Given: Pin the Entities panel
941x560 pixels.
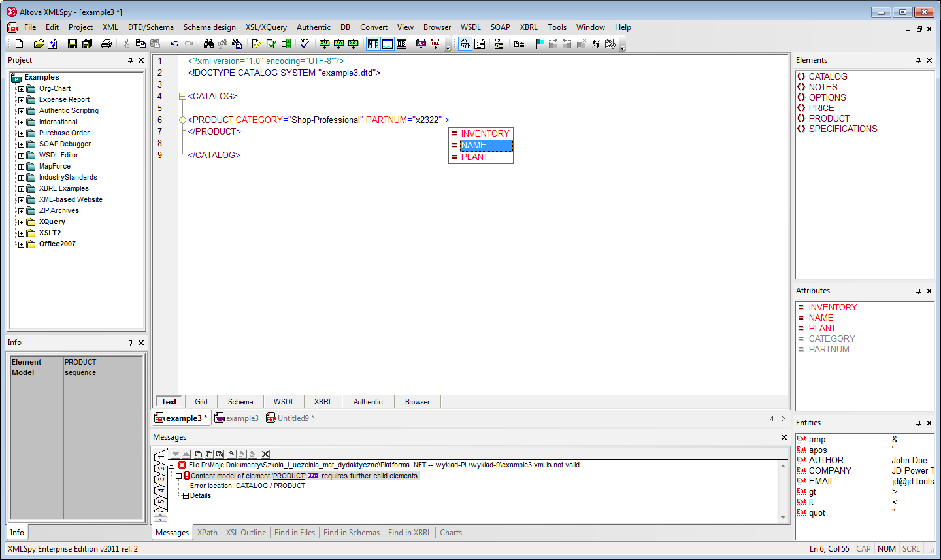Looking at the screenshot, I should point(918,423).
